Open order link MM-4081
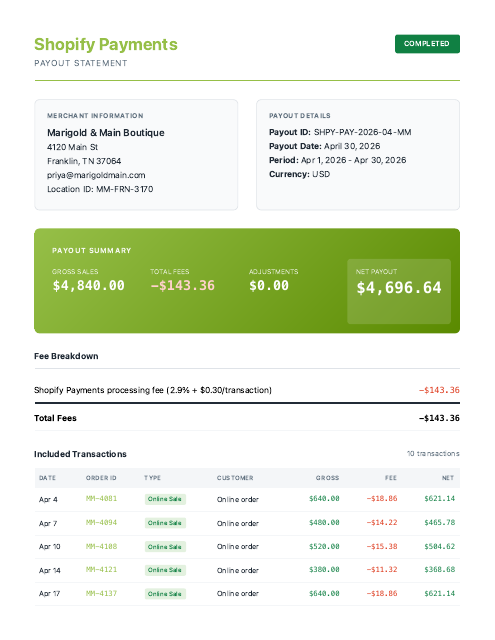This screenshot has width=495, height=640. [x=101, y=498]
